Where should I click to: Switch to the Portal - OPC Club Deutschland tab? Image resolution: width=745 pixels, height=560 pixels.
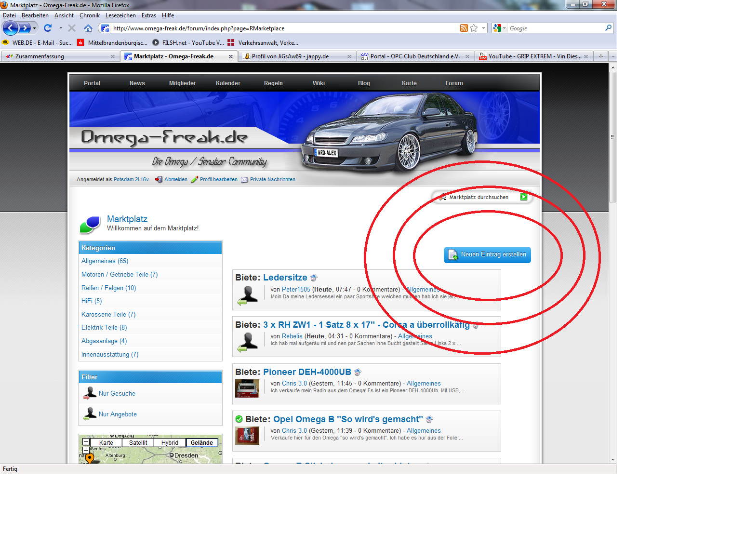click(x=415, y=56)
